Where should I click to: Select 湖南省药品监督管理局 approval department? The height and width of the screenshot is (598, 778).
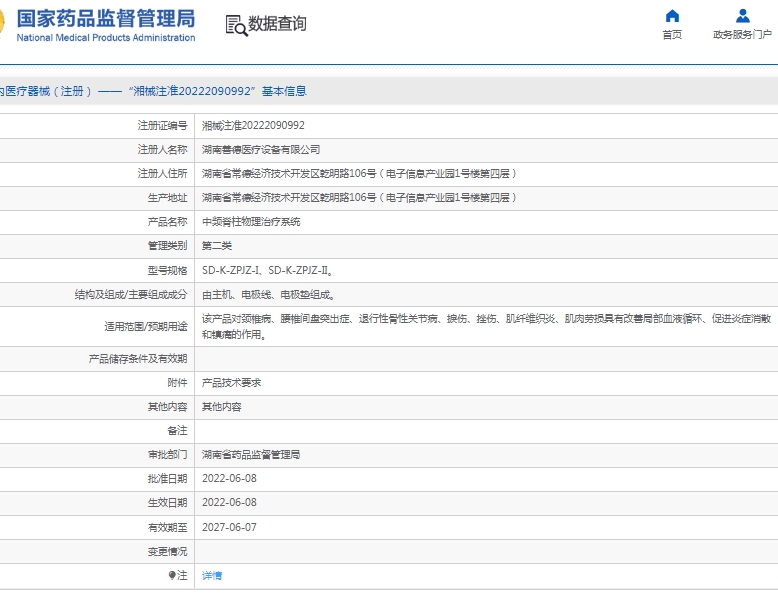(251, 455)
